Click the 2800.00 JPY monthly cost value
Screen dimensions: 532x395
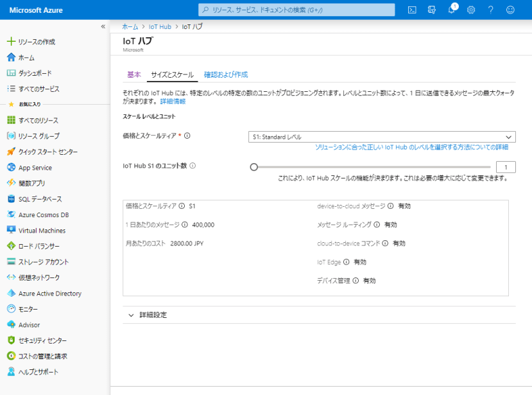tap(187, 243)
